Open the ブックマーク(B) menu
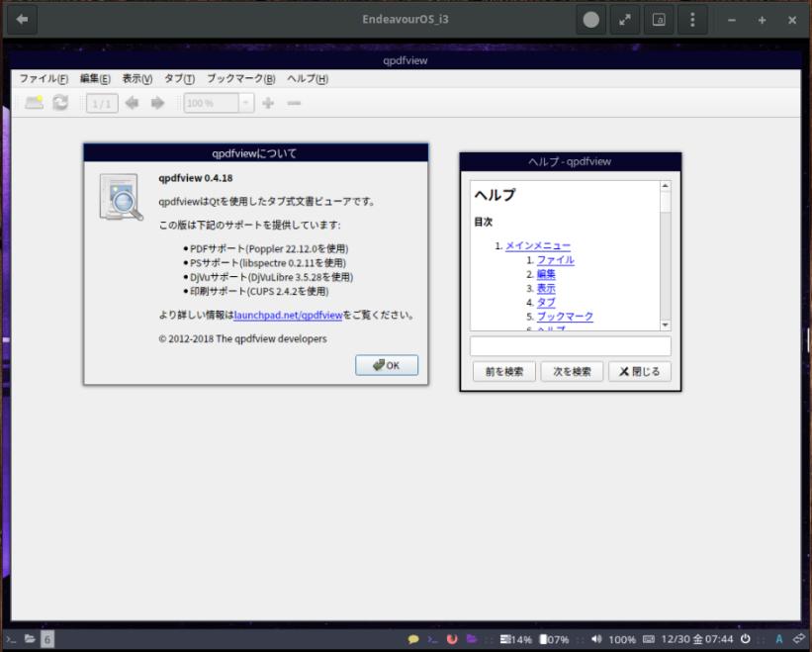812x652 pixels. pyautogui.click(x=240, y=79)
